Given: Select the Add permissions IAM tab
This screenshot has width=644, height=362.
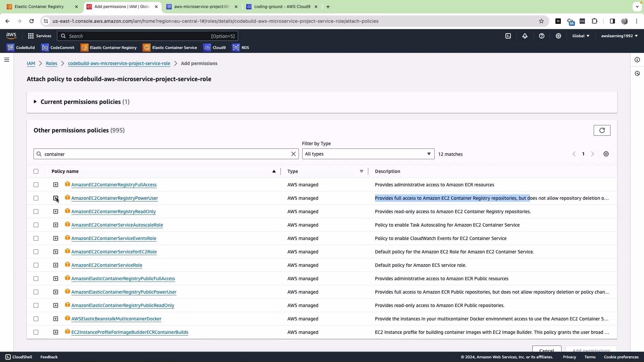Looking at the screenshot, I should coord(122,7).
